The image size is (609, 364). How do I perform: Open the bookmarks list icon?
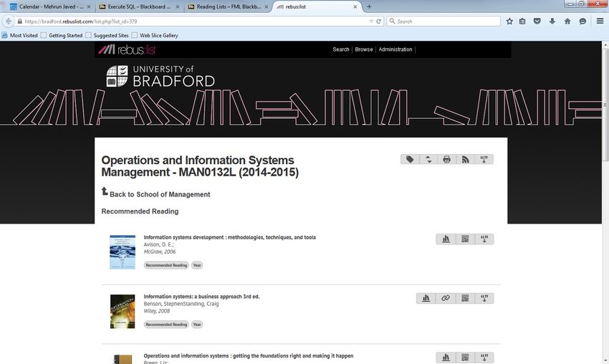[x=522, y=21]
